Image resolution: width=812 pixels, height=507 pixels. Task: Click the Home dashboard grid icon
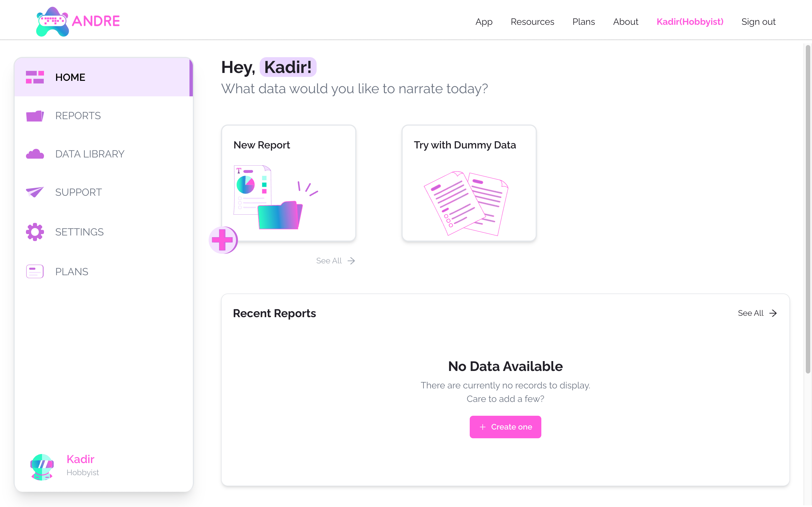[35, 77]
